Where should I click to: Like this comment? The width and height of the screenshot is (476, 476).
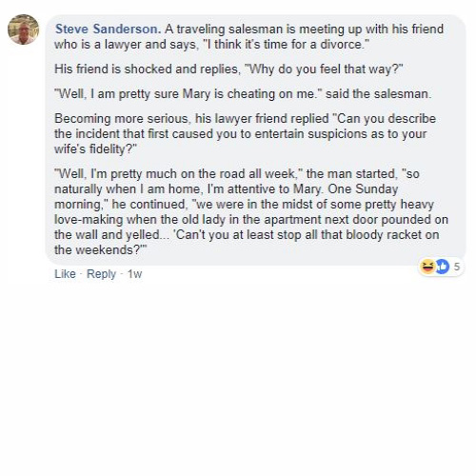pos(65,274)
